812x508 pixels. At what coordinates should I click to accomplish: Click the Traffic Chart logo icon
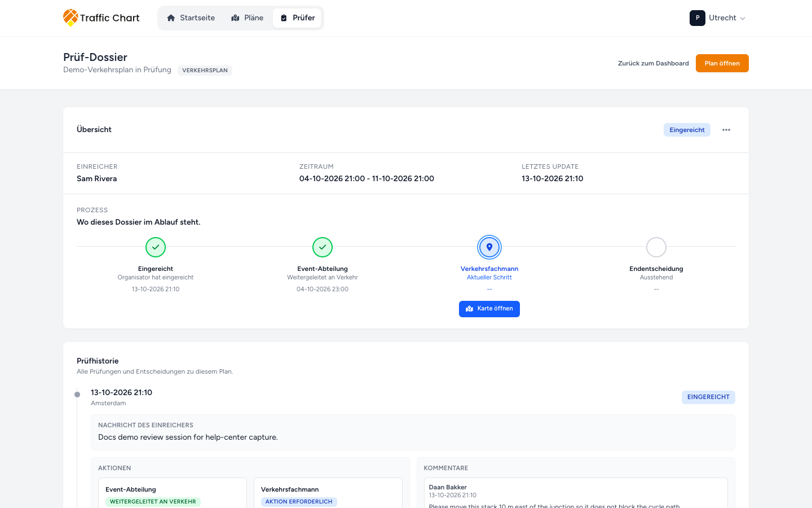point(70,17)
